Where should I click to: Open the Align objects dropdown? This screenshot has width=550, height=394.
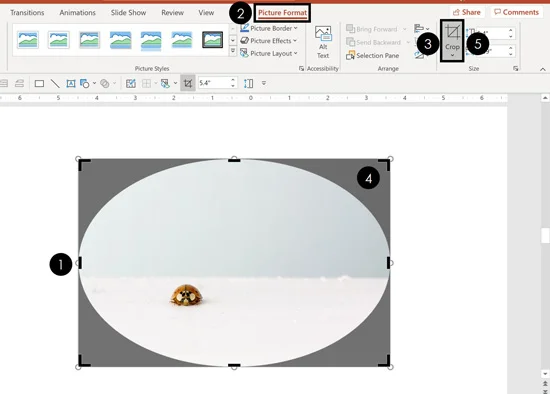click(x=422, y=28)
